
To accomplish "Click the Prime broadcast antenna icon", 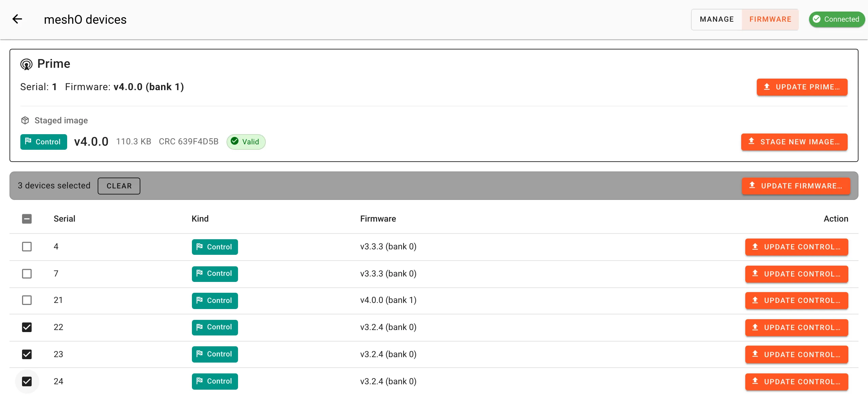I will tap(26, 64).
